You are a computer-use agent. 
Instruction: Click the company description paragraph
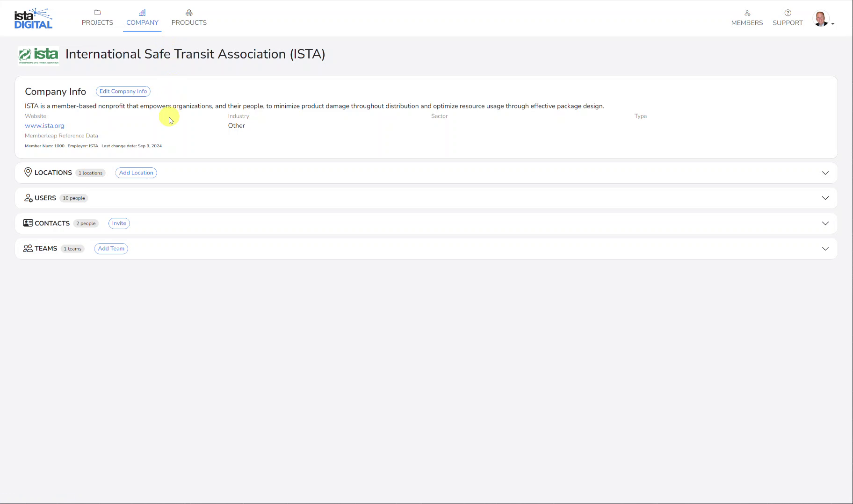click(x=314, y=106)
